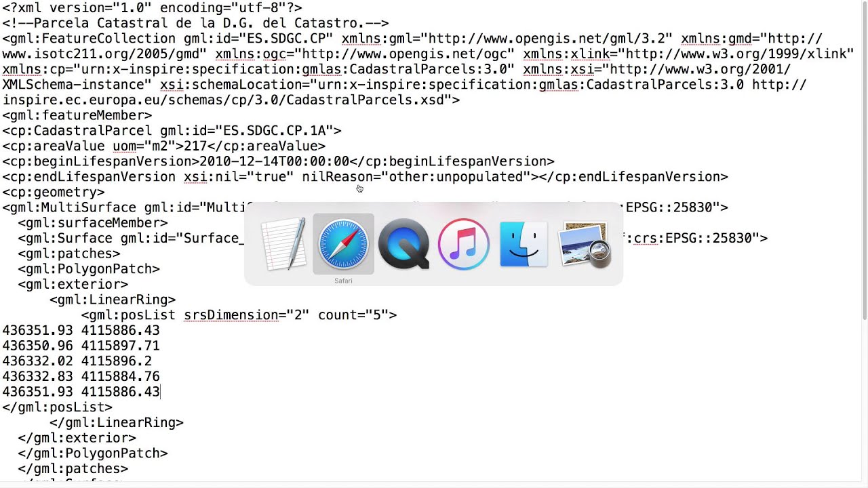868x488 pixels.
Task: Click the XML version declaration line
Action: coord(152,8)
